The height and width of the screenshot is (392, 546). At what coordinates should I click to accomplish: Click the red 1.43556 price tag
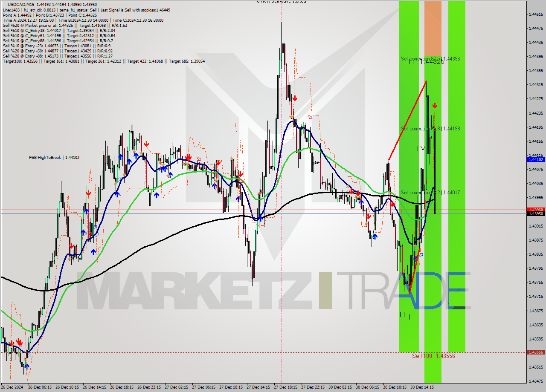click(536, 352)
